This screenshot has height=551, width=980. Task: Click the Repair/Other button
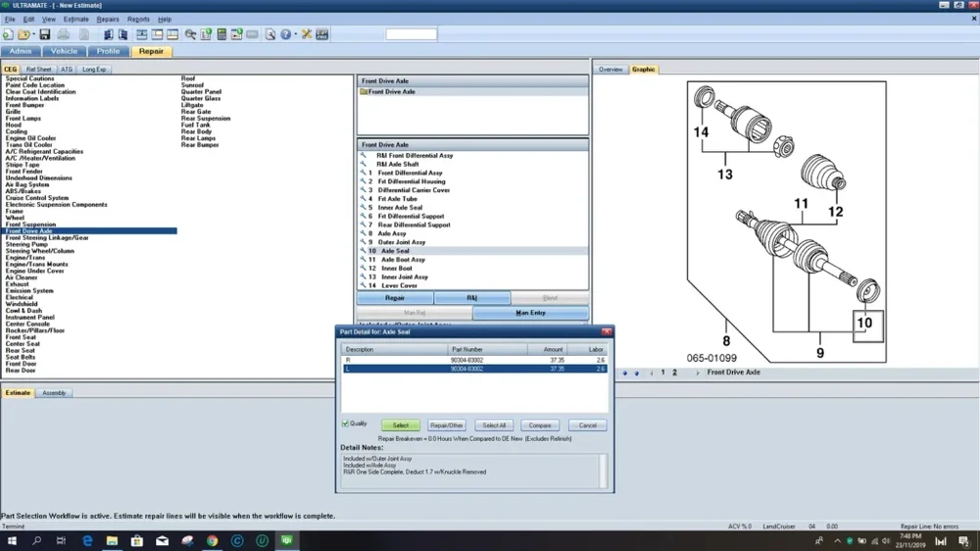446,426
